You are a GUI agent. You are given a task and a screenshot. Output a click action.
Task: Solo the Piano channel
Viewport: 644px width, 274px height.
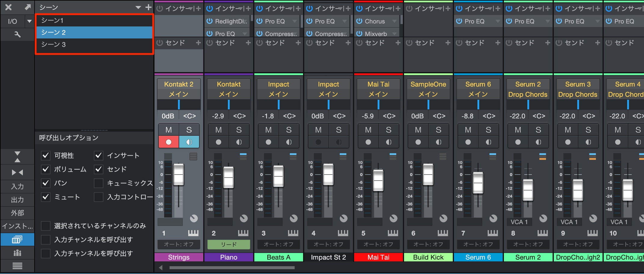pos(239,130)
